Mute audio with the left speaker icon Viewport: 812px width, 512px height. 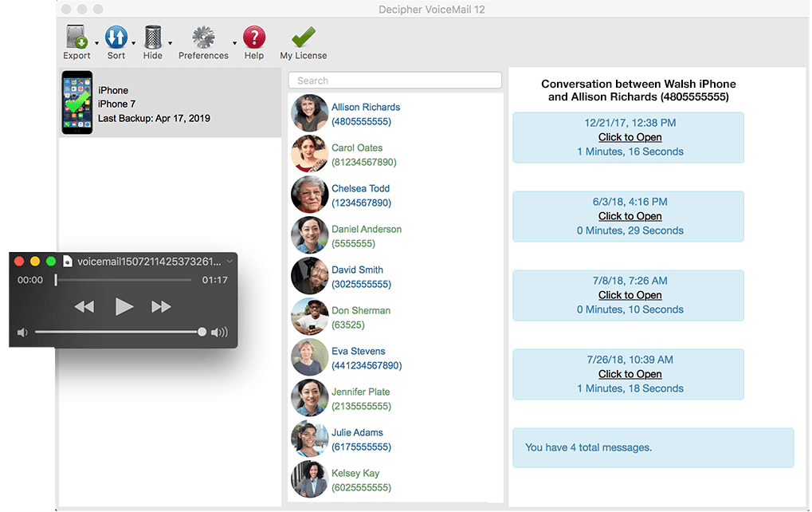pos(22,332)
